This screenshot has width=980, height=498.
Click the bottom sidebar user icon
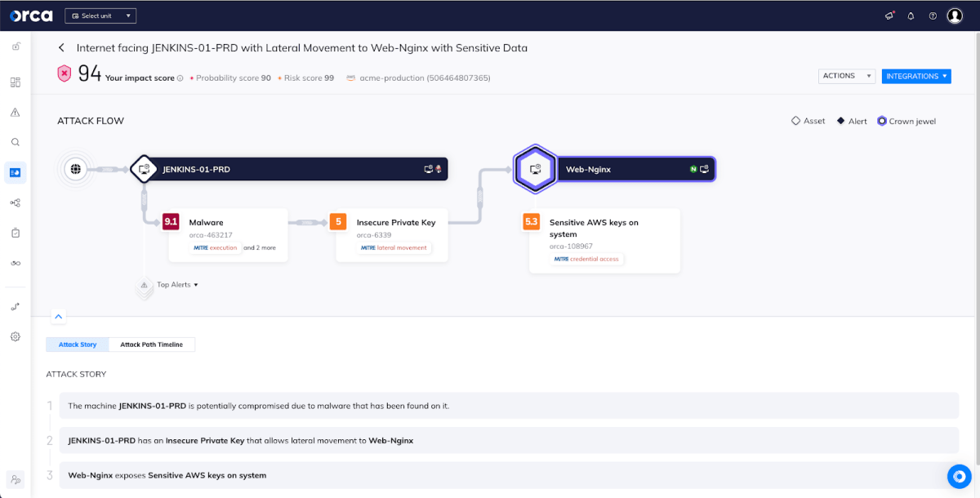15,479
